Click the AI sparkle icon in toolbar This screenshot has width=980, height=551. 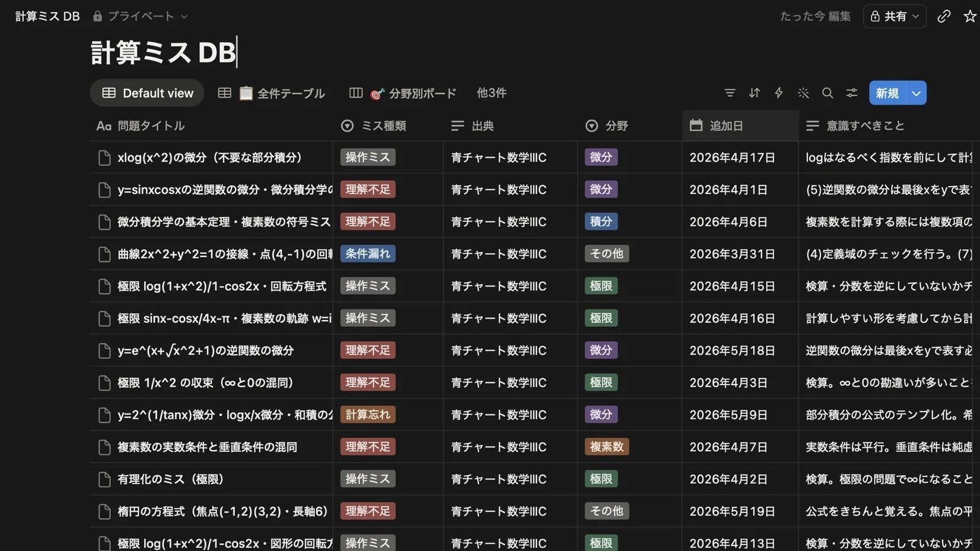tap(803, 93)
